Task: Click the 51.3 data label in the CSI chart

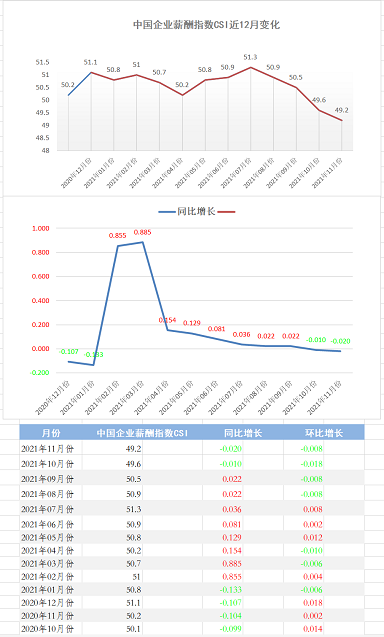Action: click(x=250, y=57)
